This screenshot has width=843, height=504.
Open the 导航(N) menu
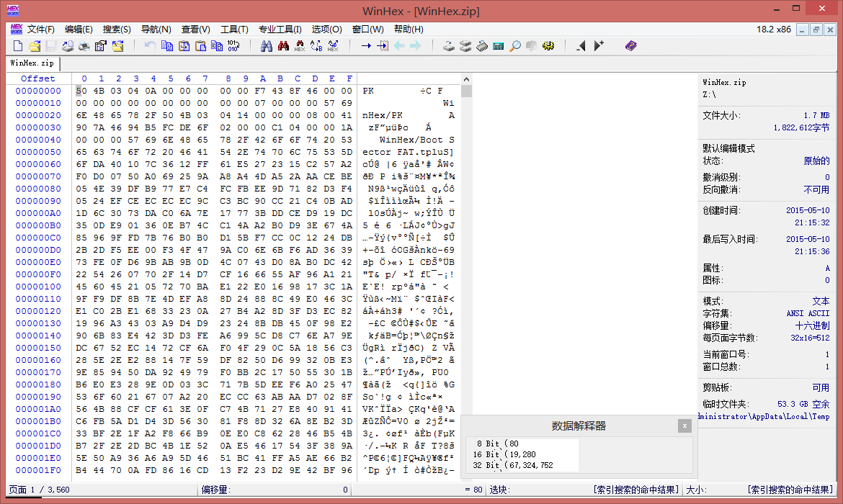coord(156,29)
